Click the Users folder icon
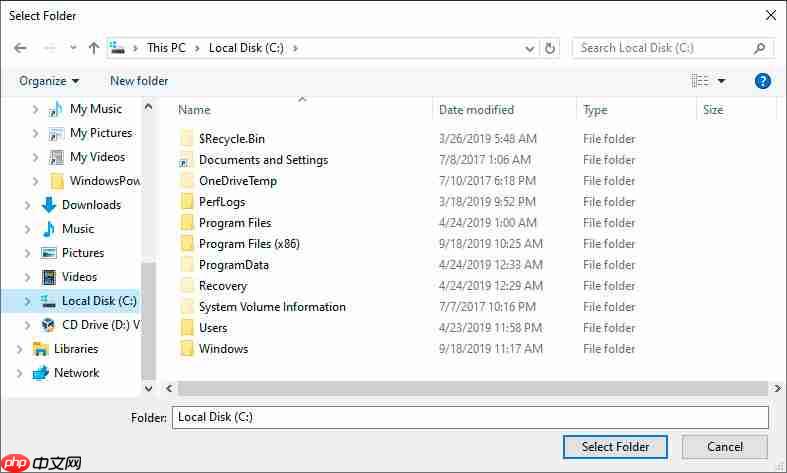 187,328
